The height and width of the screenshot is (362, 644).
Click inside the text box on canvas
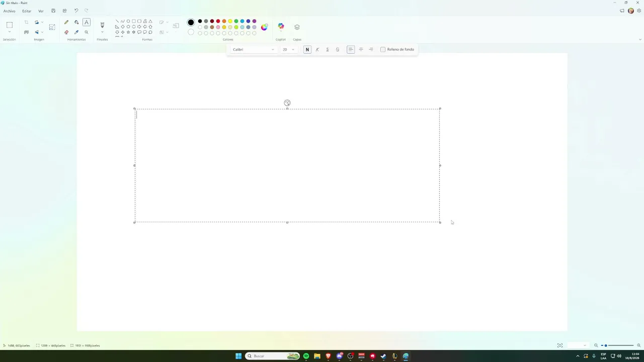point(287,165)
